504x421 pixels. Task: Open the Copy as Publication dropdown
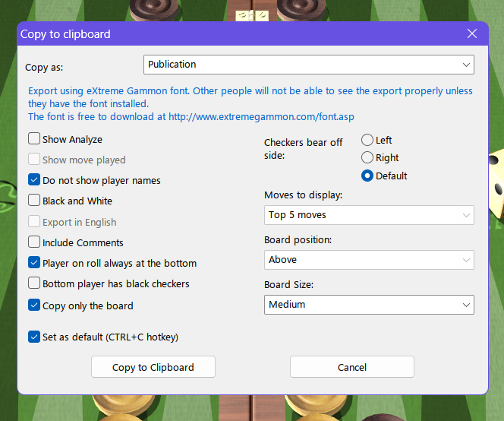309,65
